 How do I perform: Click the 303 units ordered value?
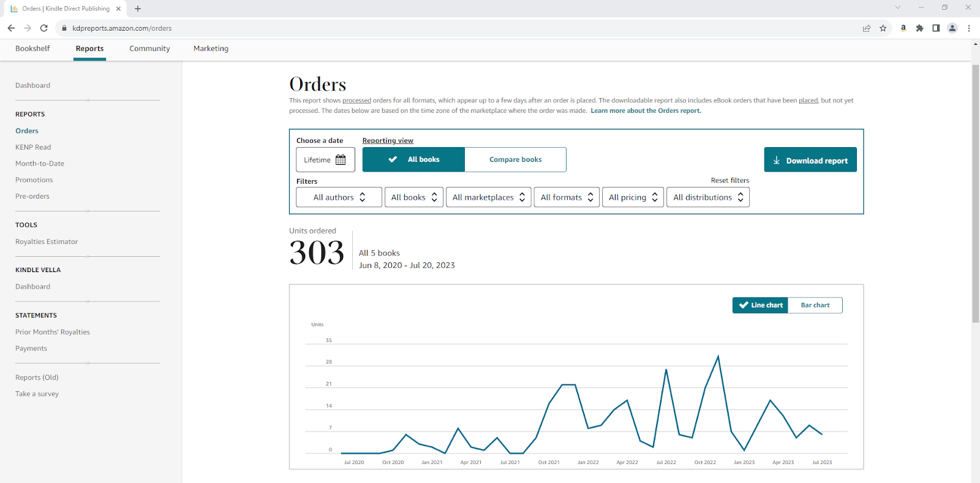coord(317,253)
